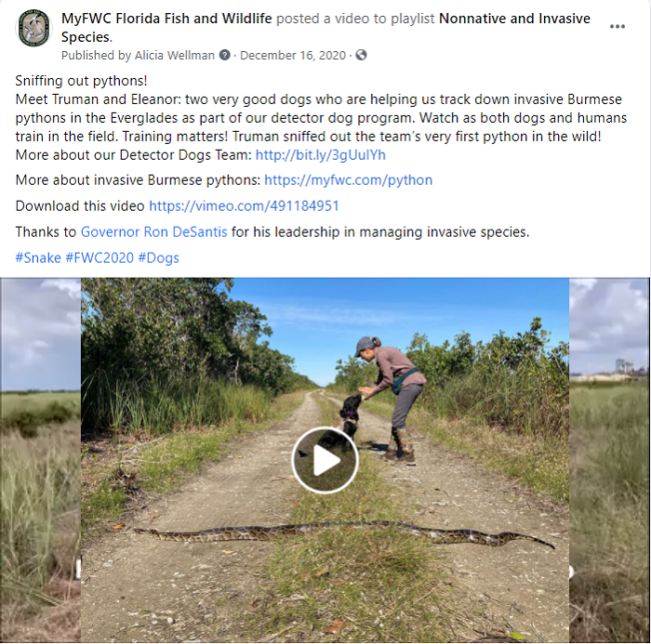This screenshot has height=644, width=651.
Task: Open the vimeo.com/491184951 download link
Action: (244, 206)
